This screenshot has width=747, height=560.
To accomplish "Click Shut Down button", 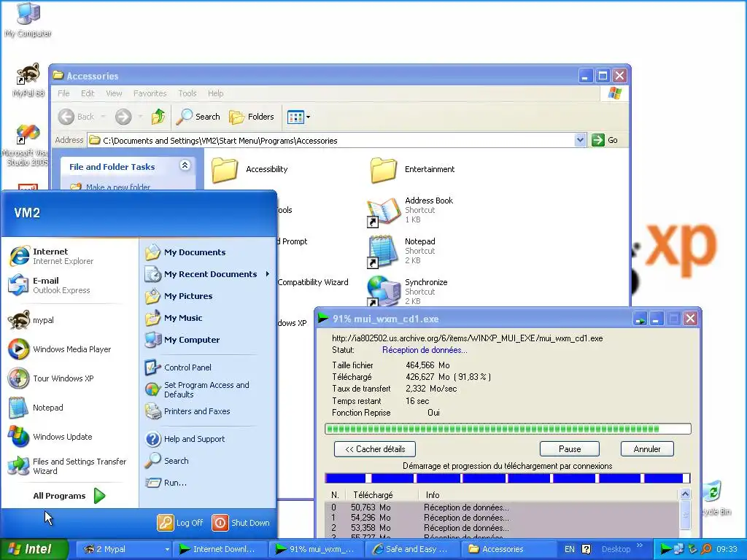I will pyautogui.click(x=241, y=523).
